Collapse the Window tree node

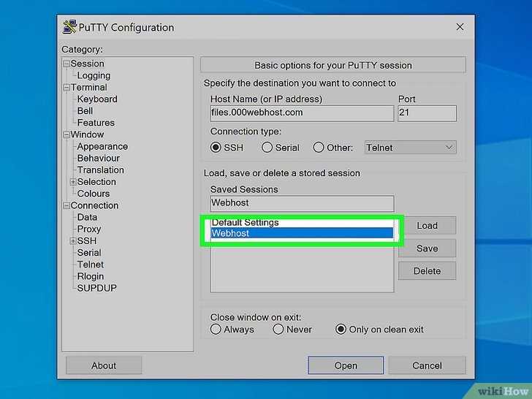pos(66,134)
